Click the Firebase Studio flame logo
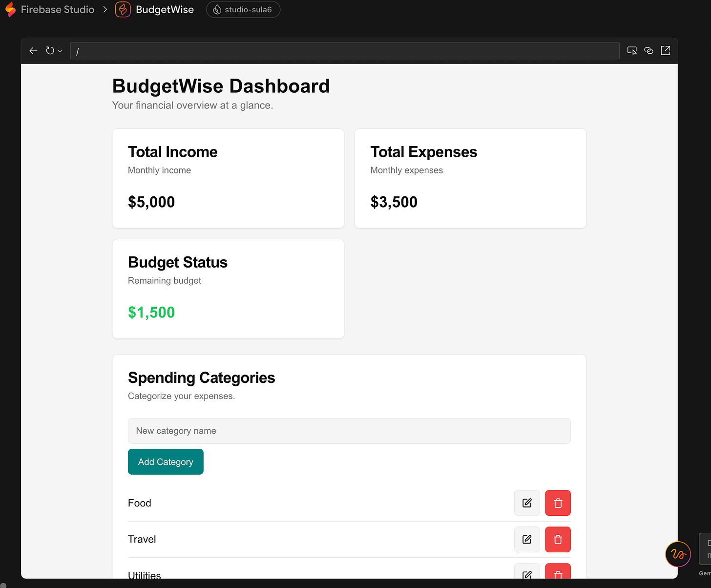Image resolution: width=711 pixels, height=588 pixels. tap(10, 9)
